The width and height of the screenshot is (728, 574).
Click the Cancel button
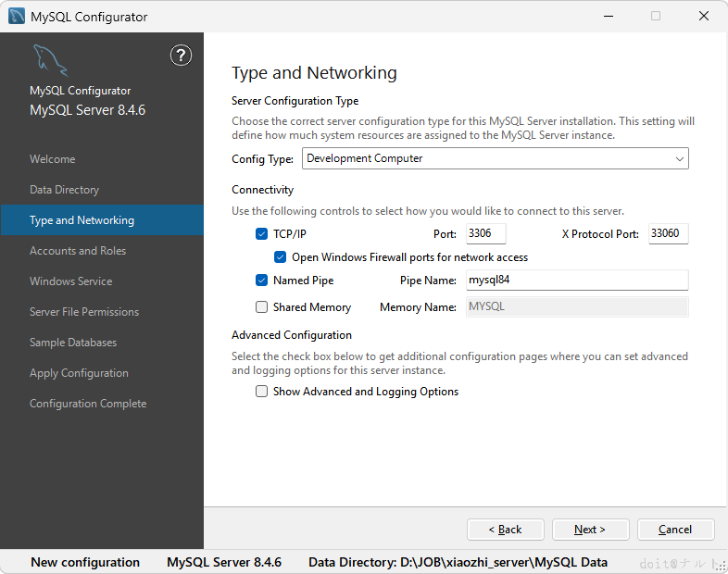tap(675, 530)
